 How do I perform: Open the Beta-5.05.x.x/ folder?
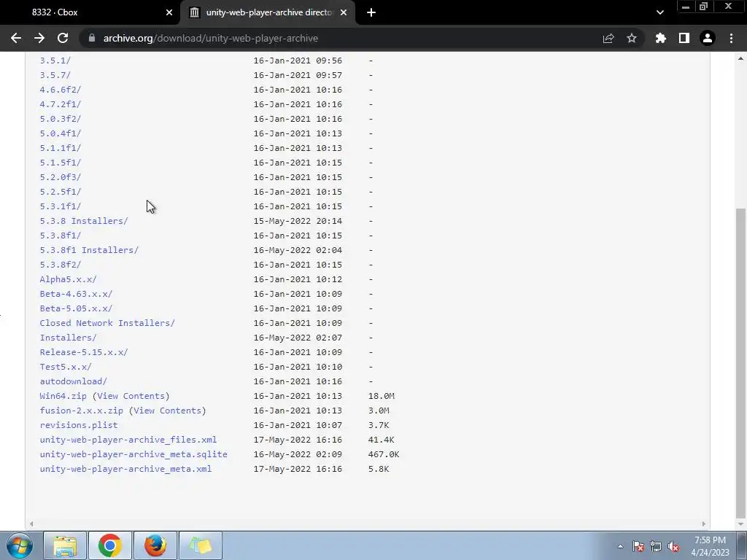pos(76,308)
